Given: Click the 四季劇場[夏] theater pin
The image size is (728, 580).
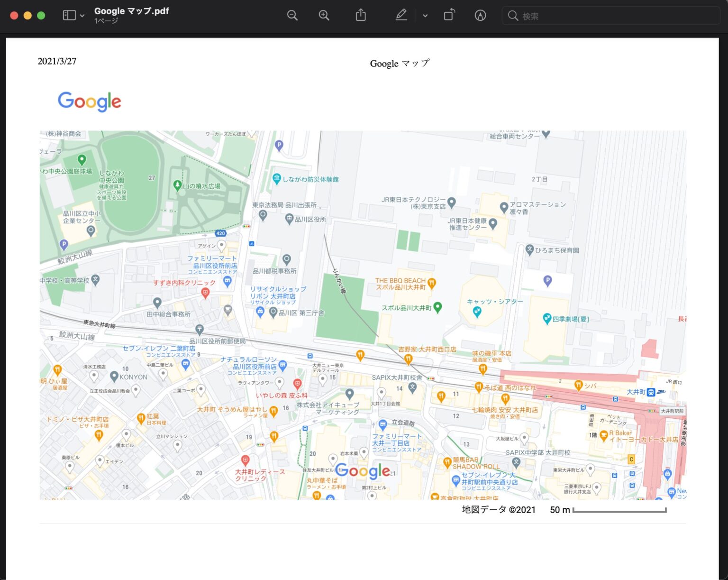Looking at the screenshot, I should click(547, 318).
